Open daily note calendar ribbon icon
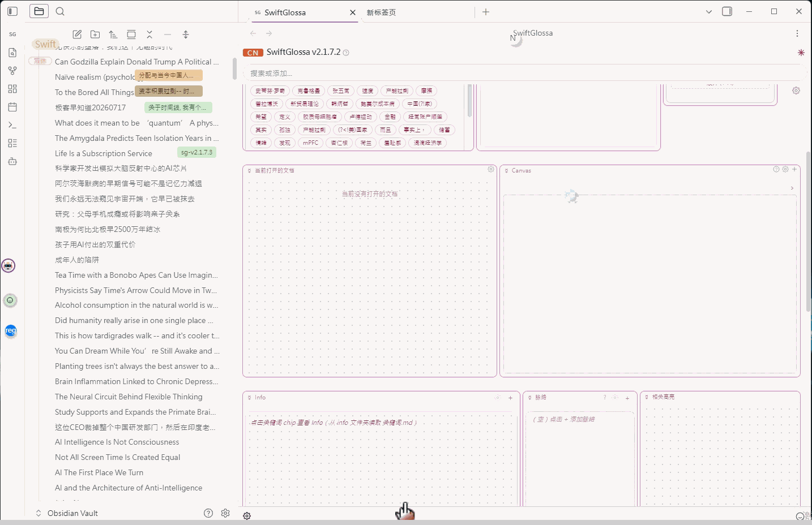Screen dimensions: 812x525 point(12,107)
